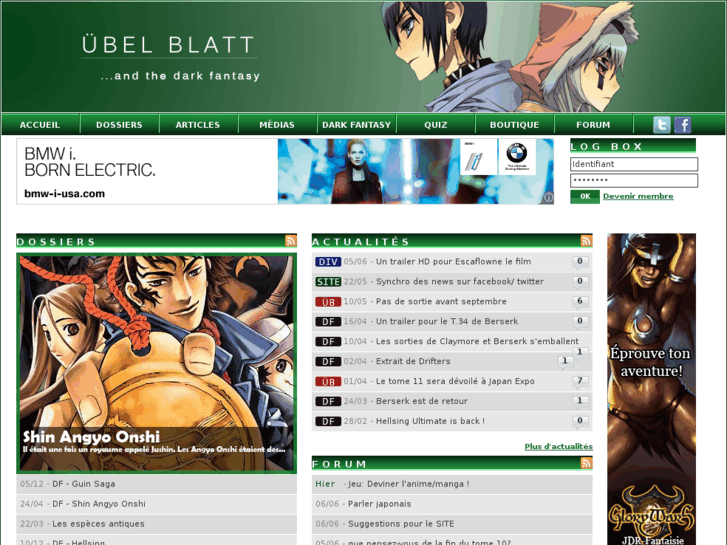
Task: Open the BMW i Born Electric banner ad
Action: (x=285, y=171)
